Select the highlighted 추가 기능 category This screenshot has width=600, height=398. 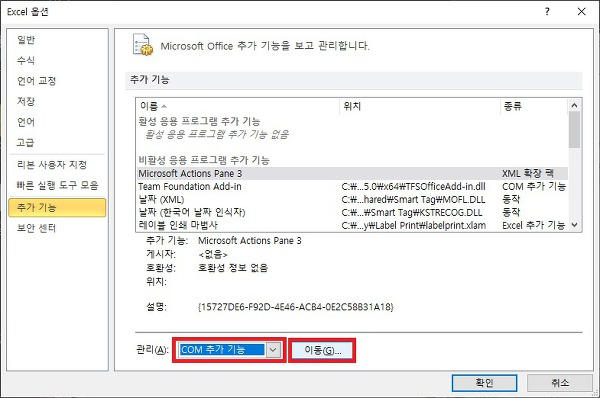click(x=57, y=207)
